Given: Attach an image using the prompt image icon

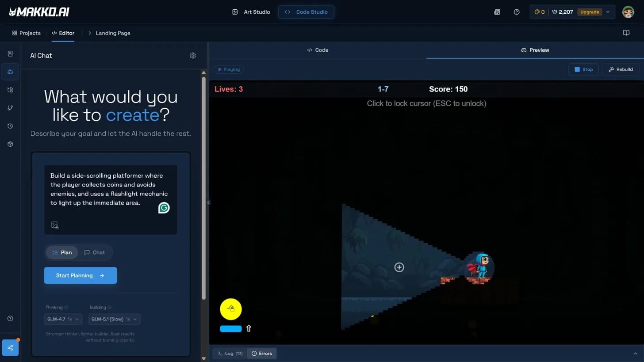Looking at the screenshot, I should coord(55,225).
